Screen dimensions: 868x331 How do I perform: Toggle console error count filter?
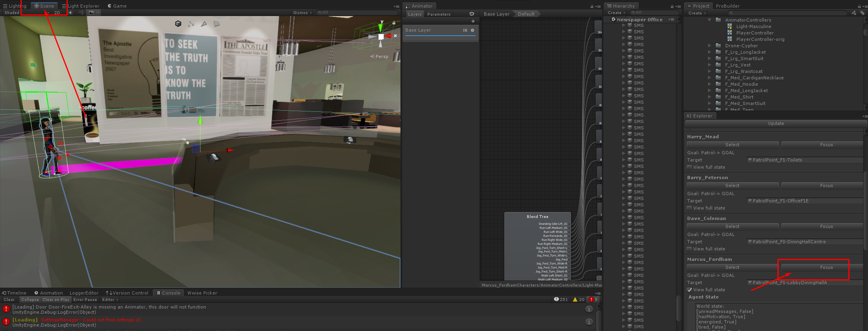pos(593,299)
